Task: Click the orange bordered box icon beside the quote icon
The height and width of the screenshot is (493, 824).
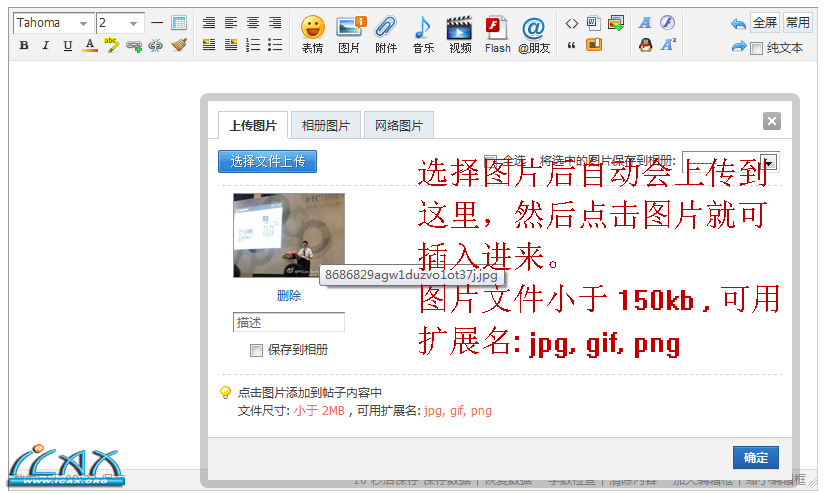Action: click(x=594, y=45)
